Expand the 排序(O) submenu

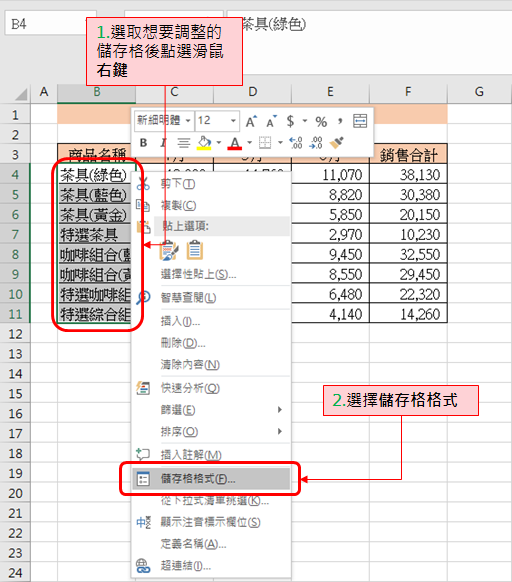point(211,432)
